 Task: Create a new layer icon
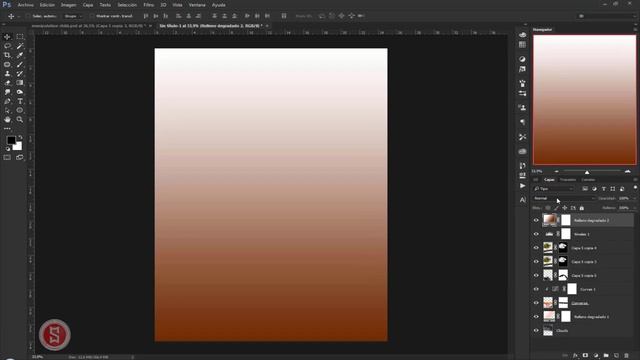(616, 356)
